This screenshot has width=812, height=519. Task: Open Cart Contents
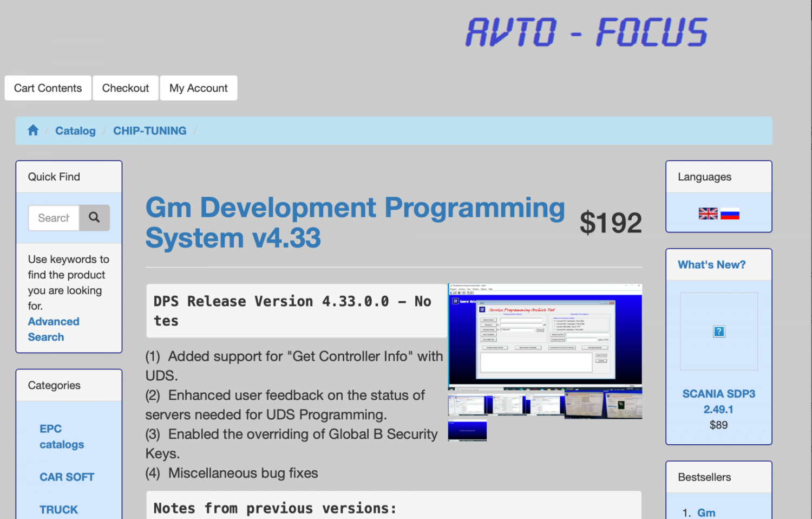48,88
